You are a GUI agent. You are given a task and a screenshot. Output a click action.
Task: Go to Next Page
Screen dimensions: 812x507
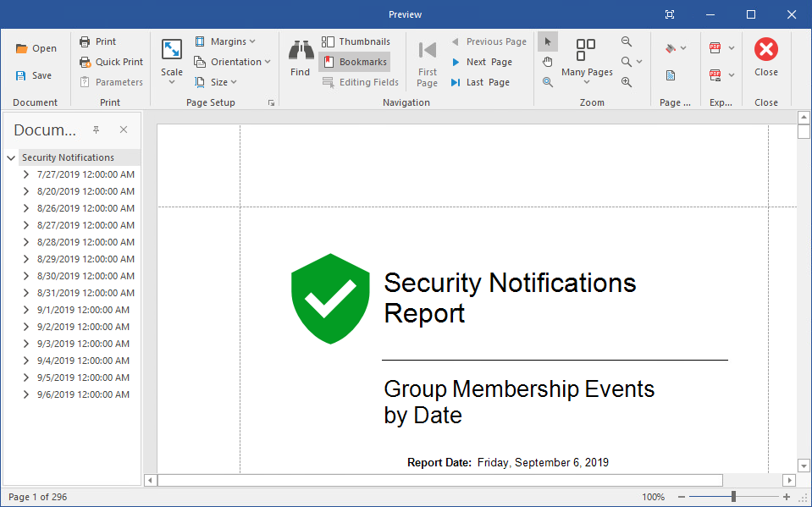[481, 62]
